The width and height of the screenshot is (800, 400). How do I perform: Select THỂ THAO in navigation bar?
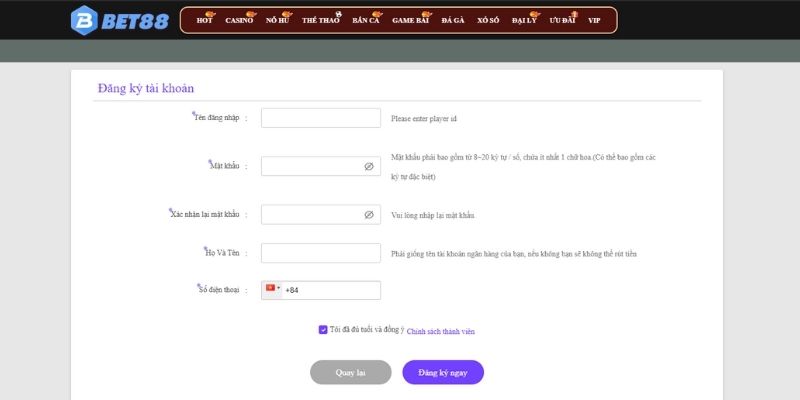tap(321, 21)
